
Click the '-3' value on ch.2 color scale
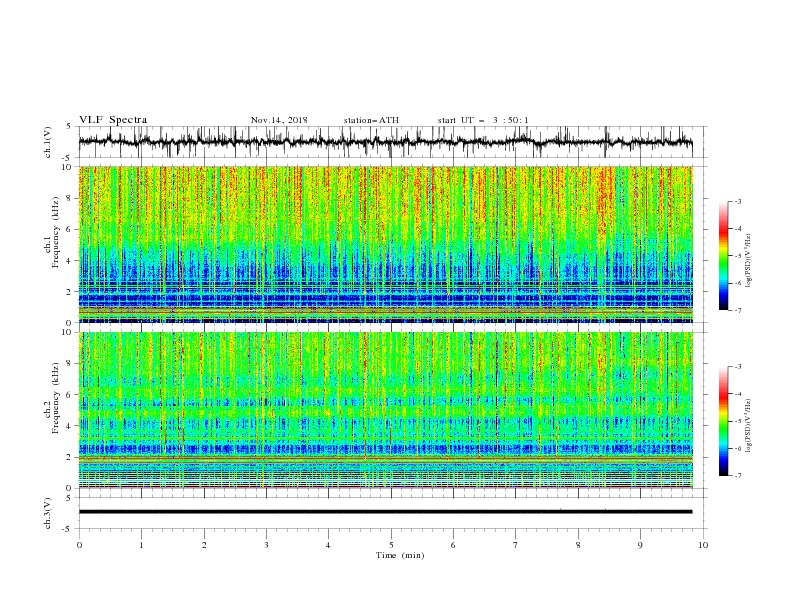coord(737,367)
